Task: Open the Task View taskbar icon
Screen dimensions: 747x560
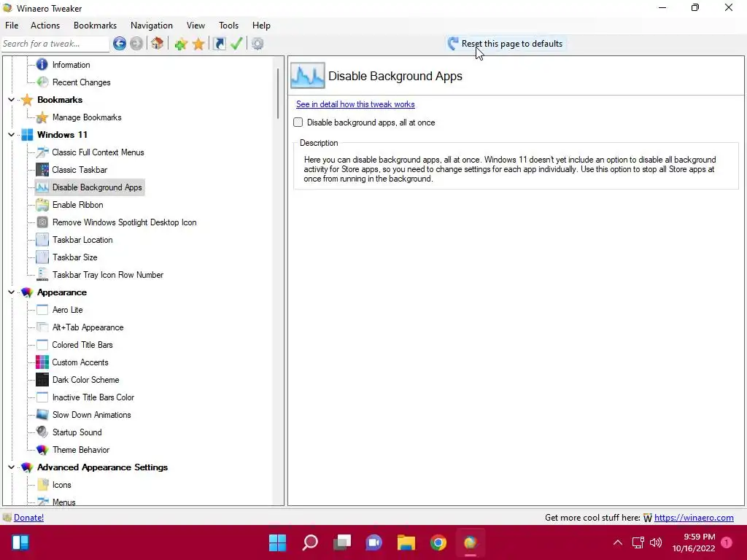Action: pos(342,542)
